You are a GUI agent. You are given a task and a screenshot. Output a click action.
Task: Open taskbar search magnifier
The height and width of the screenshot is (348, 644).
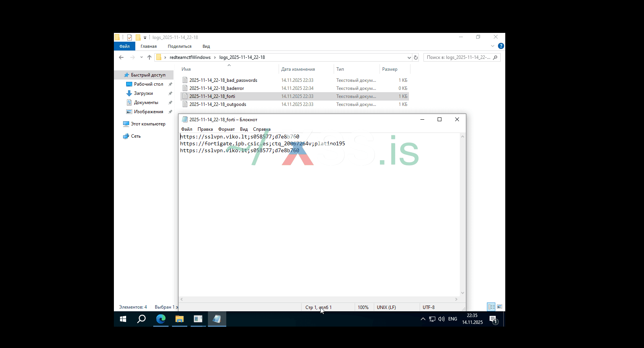[x=141, y=319]
